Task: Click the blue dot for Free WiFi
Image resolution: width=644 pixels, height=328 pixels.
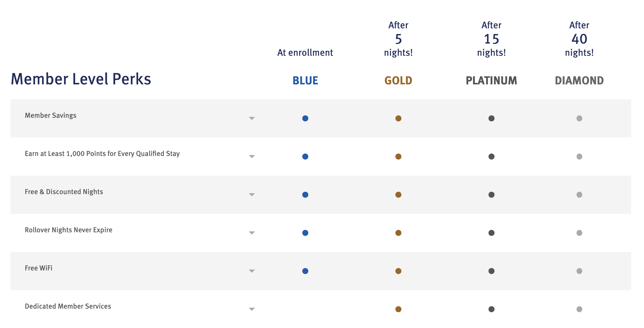Action: [x=305, y=271]
